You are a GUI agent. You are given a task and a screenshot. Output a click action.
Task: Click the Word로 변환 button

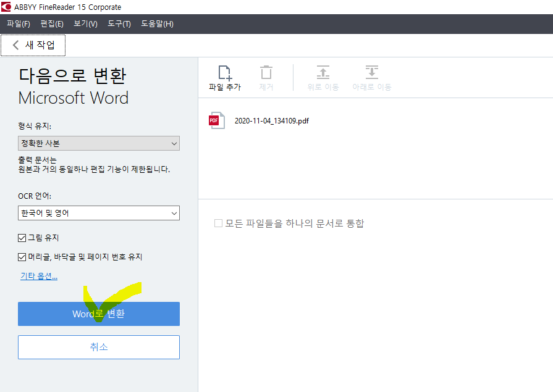(x=99, y=314)
